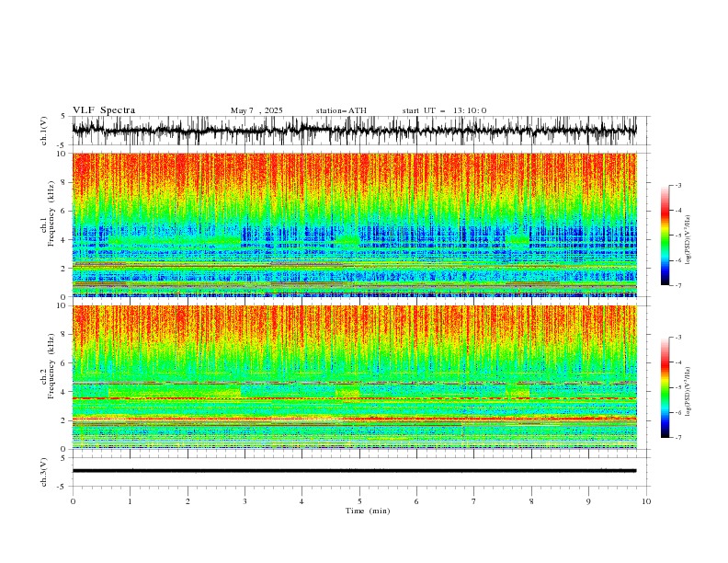Click time-axis tick label "10" at right end
The width and height of the screenshot is (728, 563).
(x=646, y=501)
